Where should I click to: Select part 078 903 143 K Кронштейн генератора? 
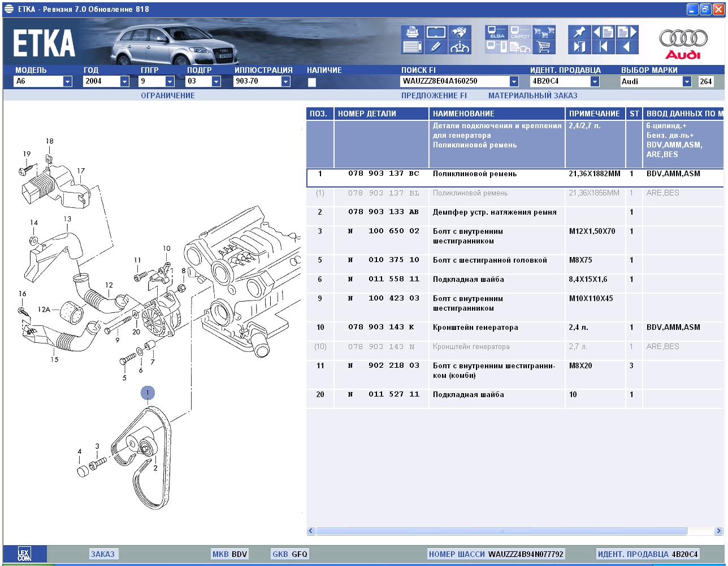coord(515,332)
